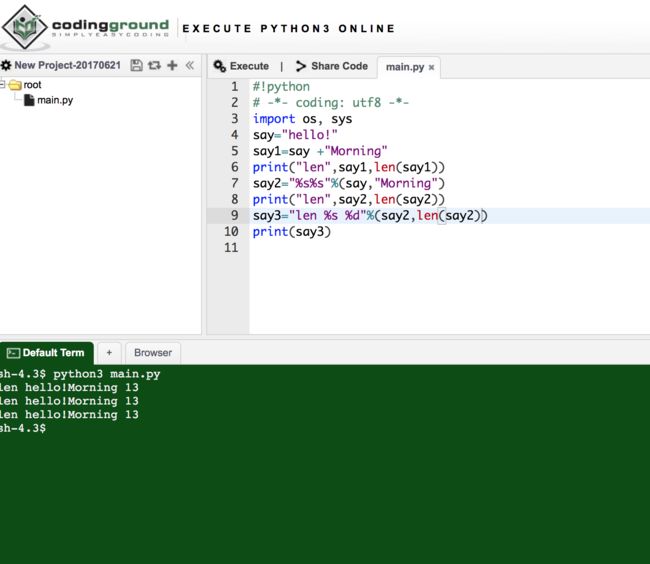
Task: Switch to the Browser tab
Action: (153, 353)
